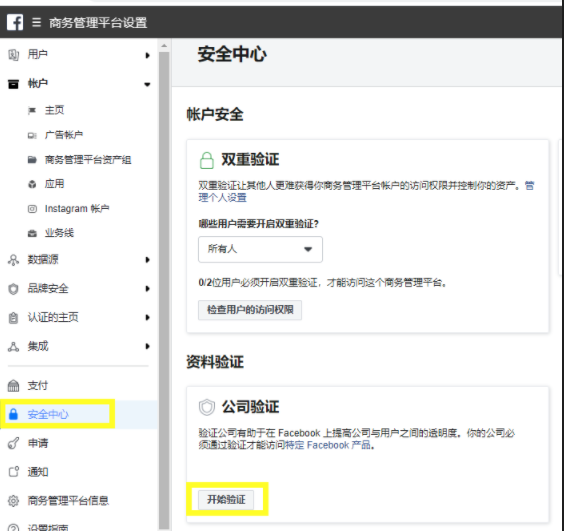Expand the 认证的主页 section arrow
Viewport: 564px width, 531px height.
[147, 317]
